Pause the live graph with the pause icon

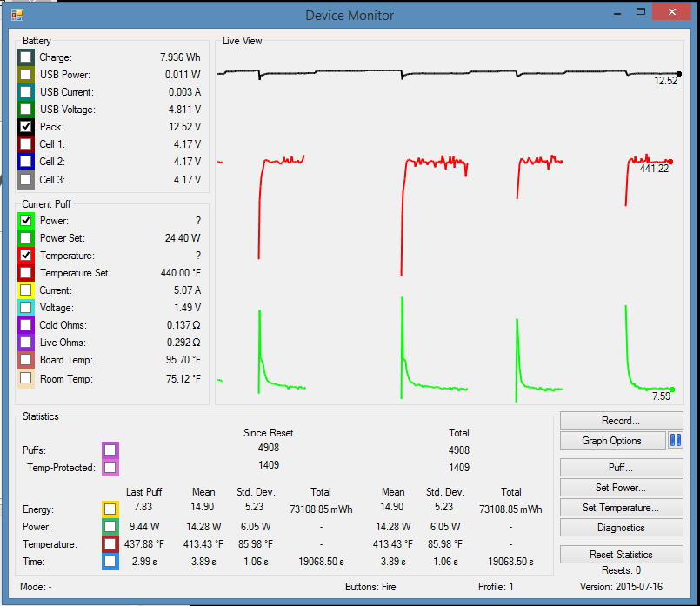click(676, 441)
